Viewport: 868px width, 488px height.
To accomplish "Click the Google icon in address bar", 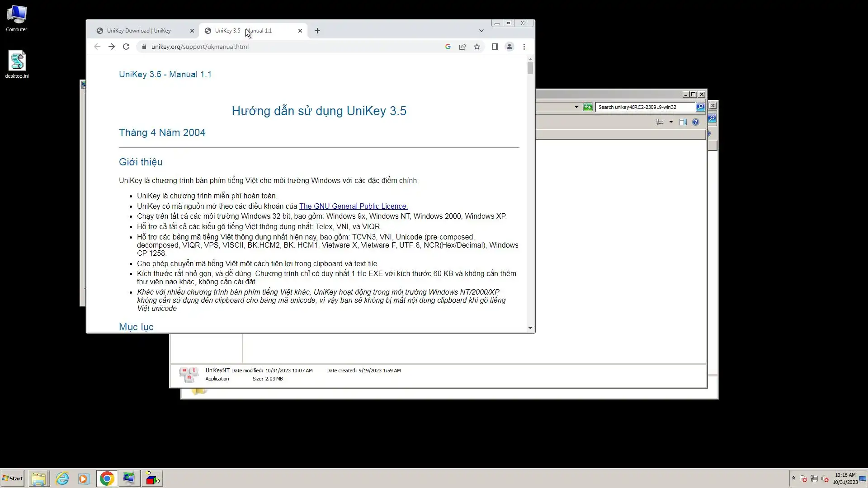I will pos(448,47).
